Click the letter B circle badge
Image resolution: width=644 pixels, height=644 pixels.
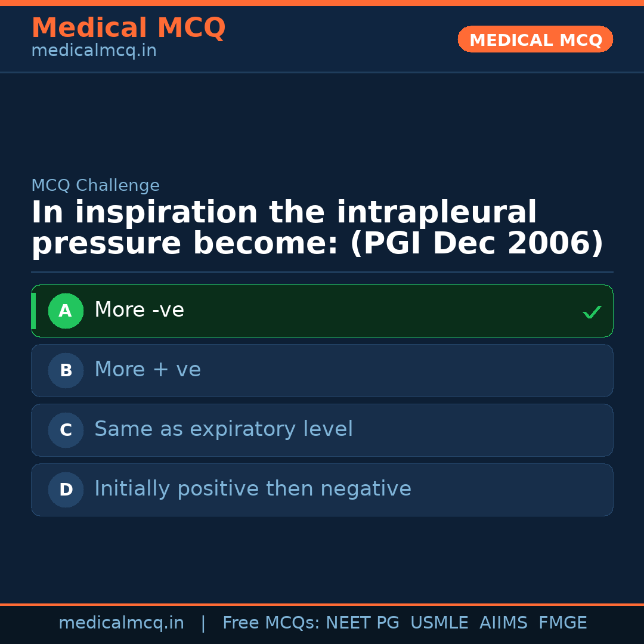click(x=66, y=370)
